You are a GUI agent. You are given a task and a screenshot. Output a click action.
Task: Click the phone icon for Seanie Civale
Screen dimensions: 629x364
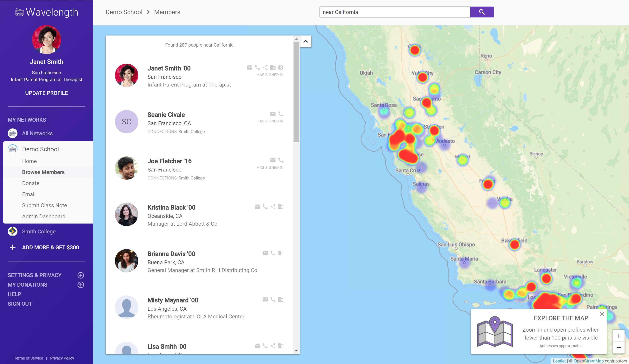click(x=281, y=114)
